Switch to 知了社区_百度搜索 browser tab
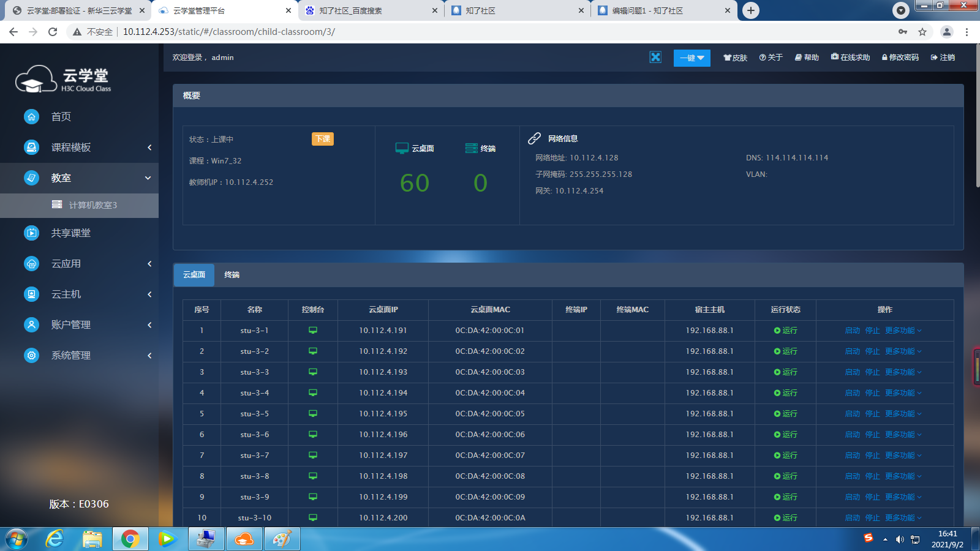The height and width of the screenshot is (551, 980). coord(371,10)
